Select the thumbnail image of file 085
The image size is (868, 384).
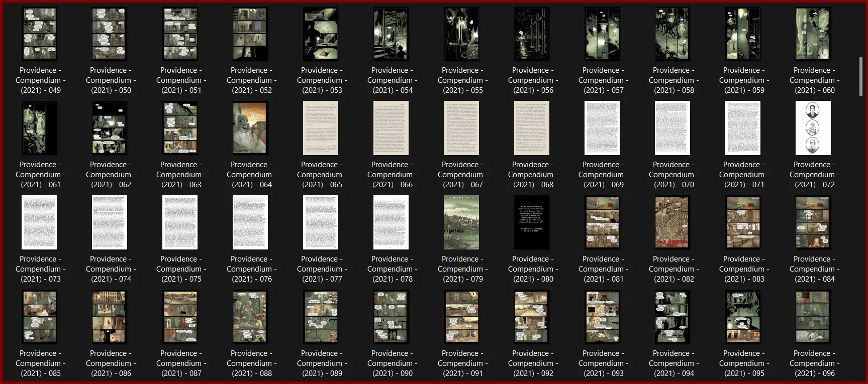coord(39,317)
